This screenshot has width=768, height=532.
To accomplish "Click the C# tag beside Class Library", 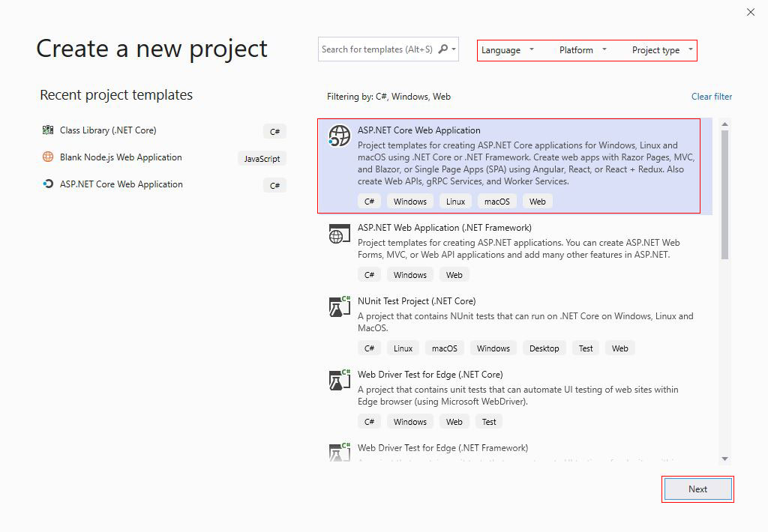I will click(274, 131).
